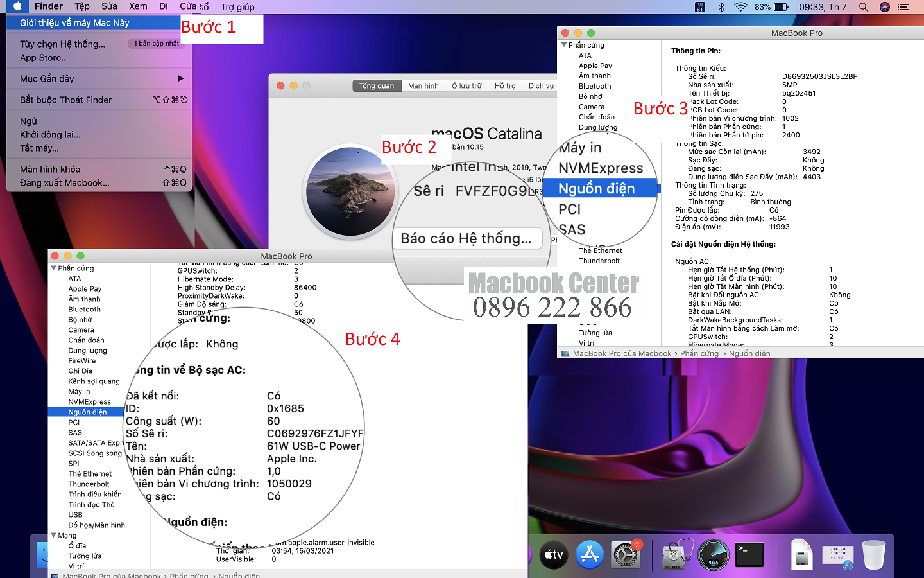Choose Ngủ from the Apple menu
Viewport: 924px width, 578px height.
(99, 121)
